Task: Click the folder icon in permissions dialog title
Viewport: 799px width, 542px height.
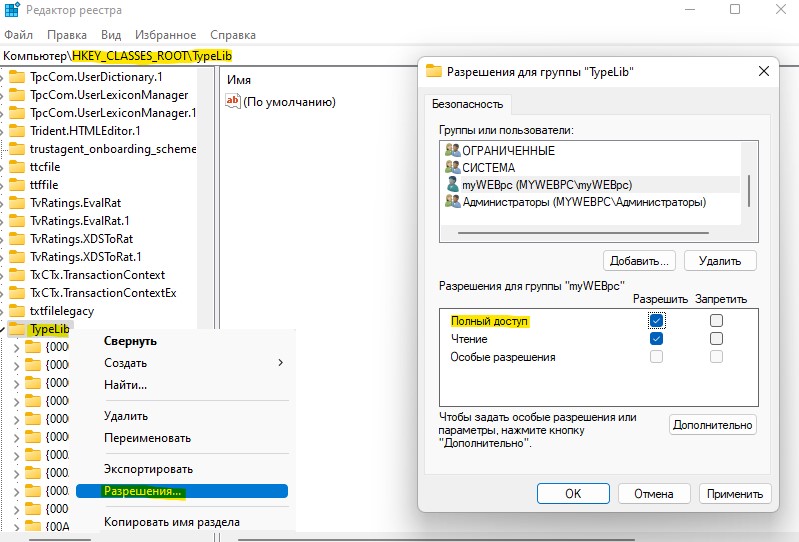Action: pyautogui.click(x=434, y=71)
